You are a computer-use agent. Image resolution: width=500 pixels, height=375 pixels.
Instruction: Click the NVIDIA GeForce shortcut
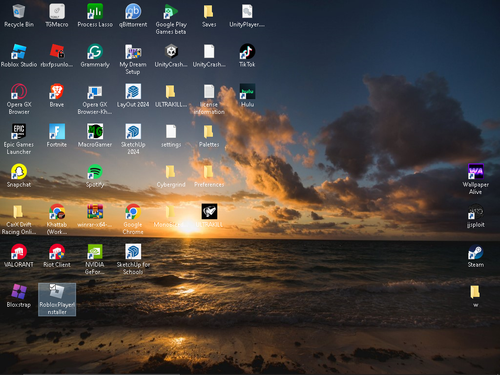(95, 252)
